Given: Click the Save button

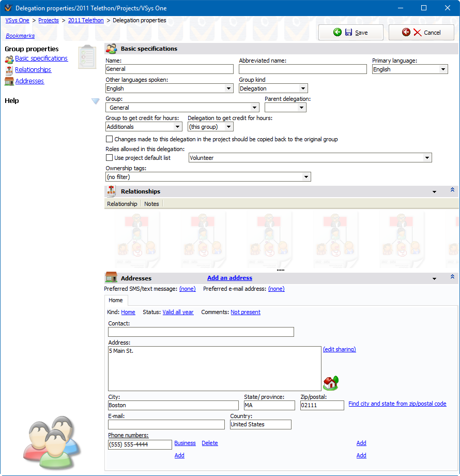Looking at the screenshot, I should [x=350, y=32].
